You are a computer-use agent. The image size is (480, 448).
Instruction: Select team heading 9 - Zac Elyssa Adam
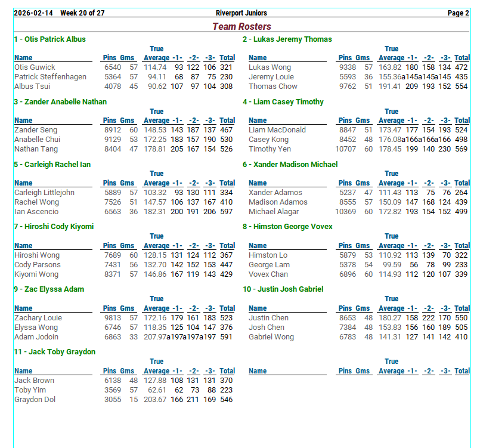pos(49,289)
